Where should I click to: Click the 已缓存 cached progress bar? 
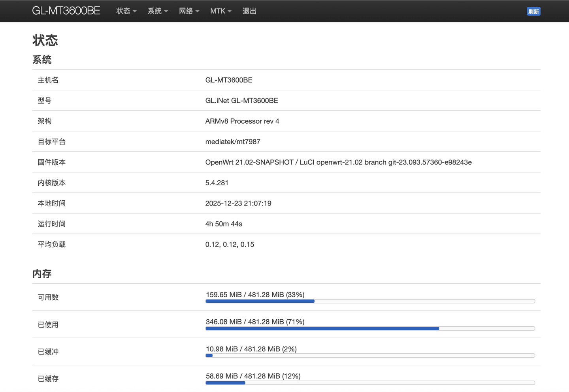(370, 383)
